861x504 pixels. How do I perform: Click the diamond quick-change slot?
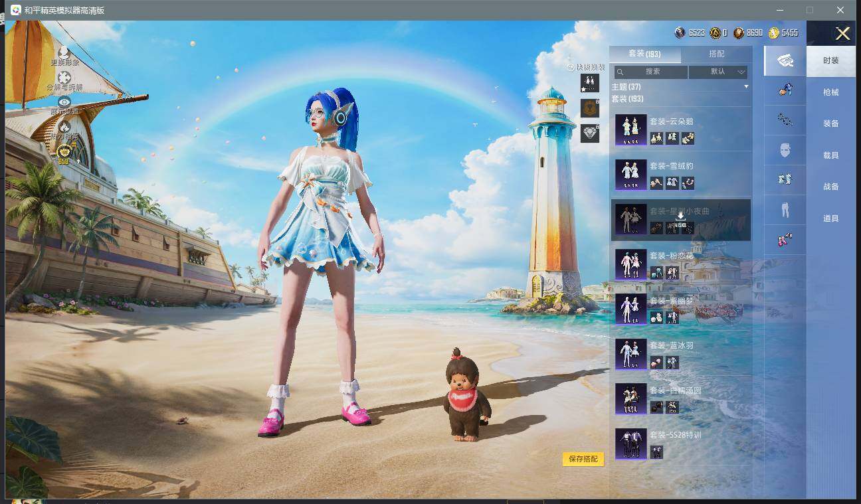pos(589,133)
